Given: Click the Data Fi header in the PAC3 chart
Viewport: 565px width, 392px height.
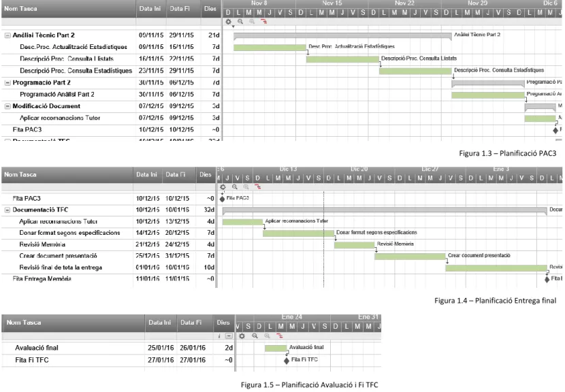Looking at the screenshot, I should point(180,9).
